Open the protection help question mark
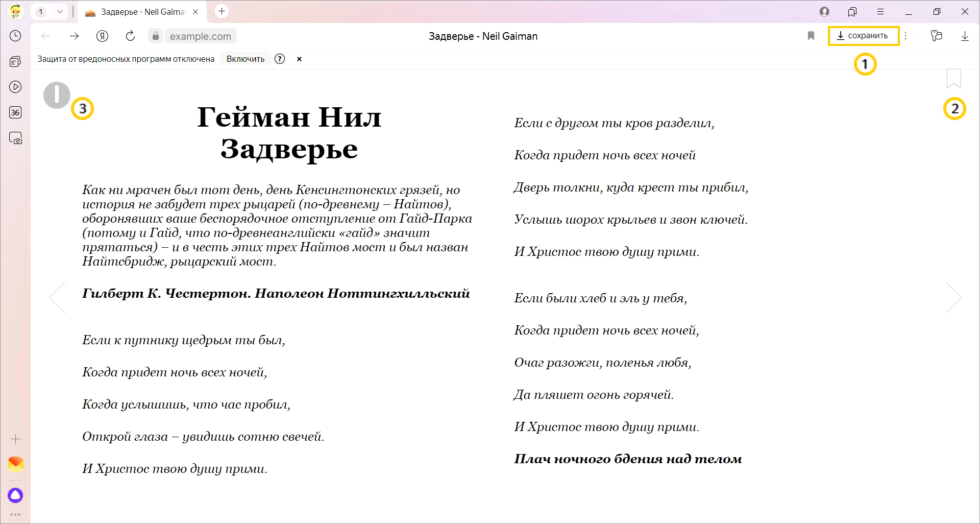The height and width of the screenshot is (524, 980). coord(280,59)
